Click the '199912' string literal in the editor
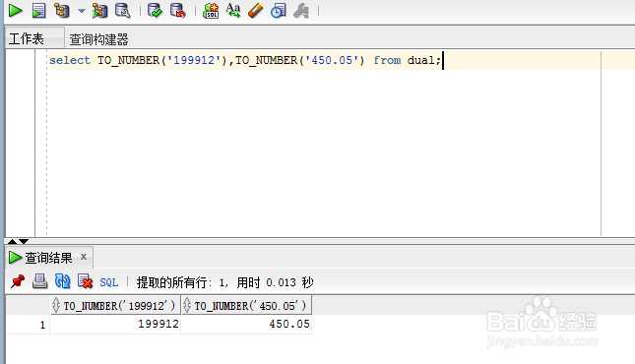635x364 pixels. click(x=194, y=60)
